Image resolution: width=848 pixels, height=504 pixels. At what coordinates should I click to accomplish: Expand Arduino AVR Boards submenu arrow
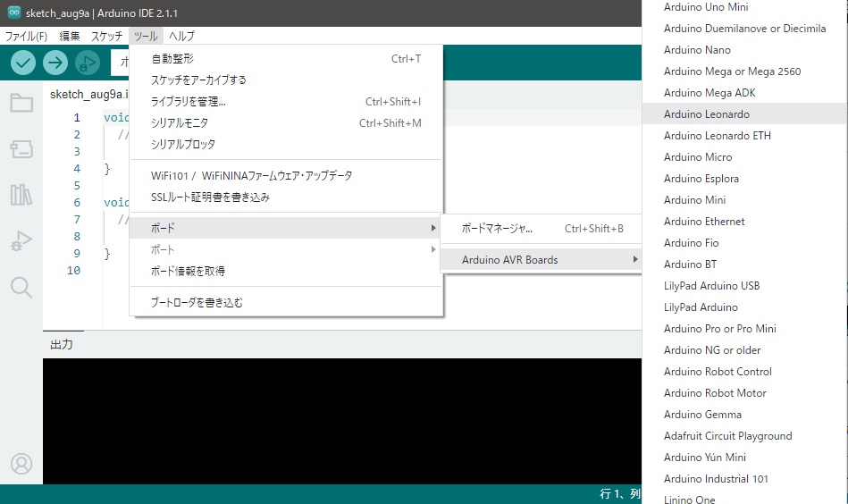(x=635, y=259)
